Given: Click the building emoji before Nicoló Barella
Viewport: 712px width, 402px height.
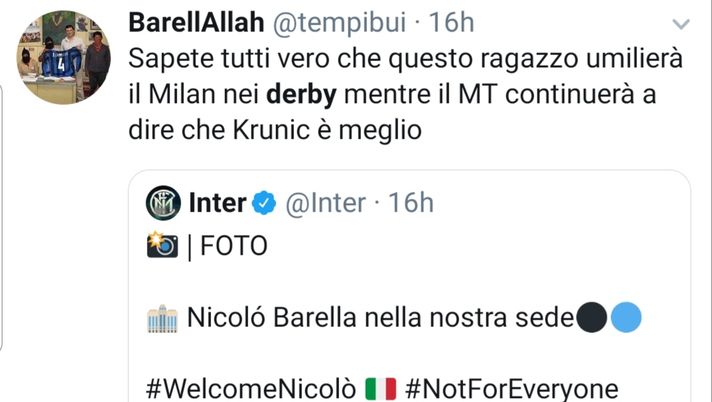Looking at the screenshot, I should coord(162,321).
